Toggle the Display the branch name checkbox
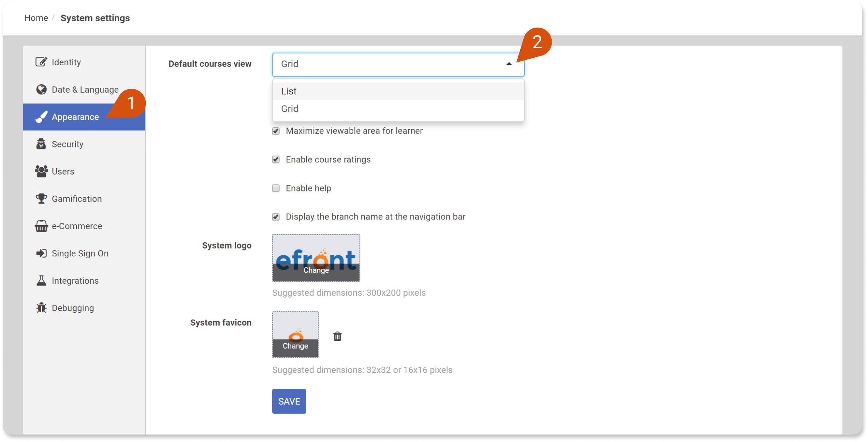 (x=276, y=217)
